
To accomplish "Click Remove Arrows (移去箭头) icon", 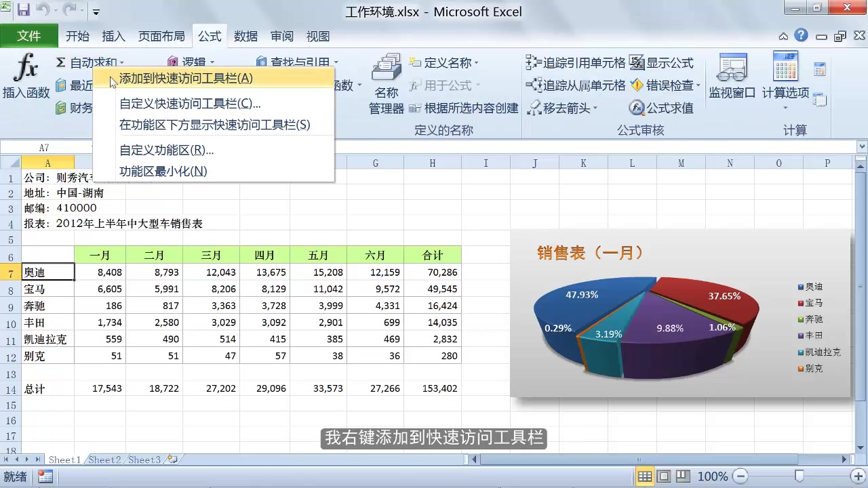I will (533, 108).
